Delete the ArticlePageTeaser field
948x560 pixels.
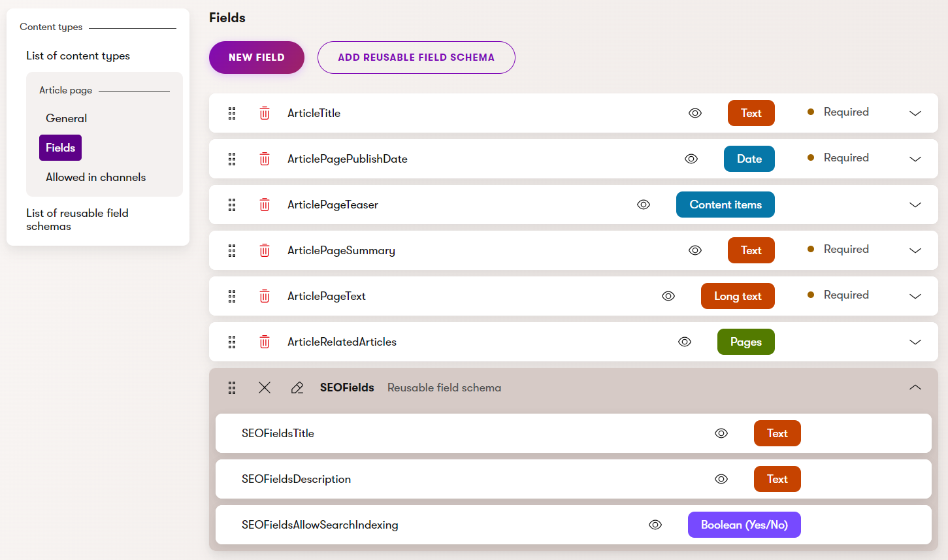click(x=265, y=205)
